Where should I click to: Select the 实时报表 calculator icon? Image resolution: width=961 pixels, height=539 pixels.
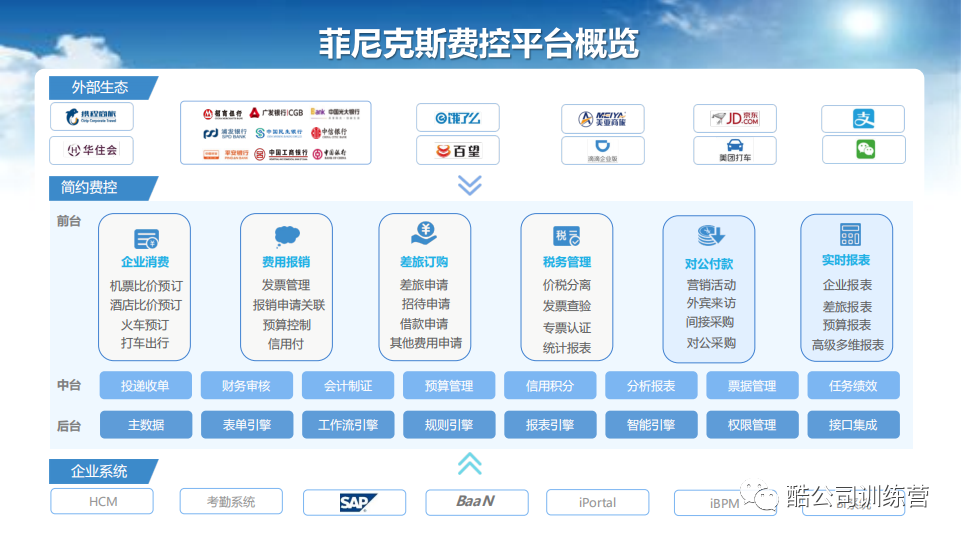(849, 235)
